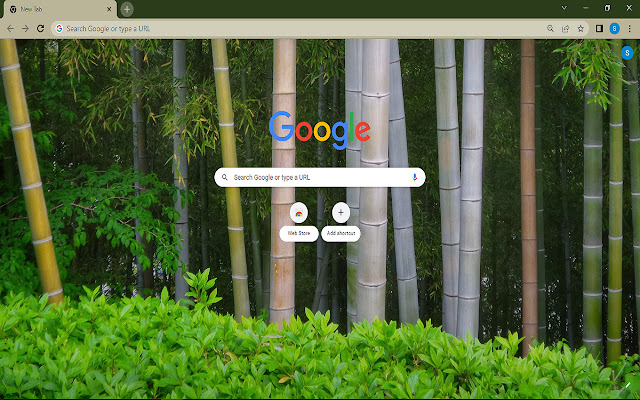Go forward using the forward arrow
This screenshot has height=400, width=640.
point(25,29)
